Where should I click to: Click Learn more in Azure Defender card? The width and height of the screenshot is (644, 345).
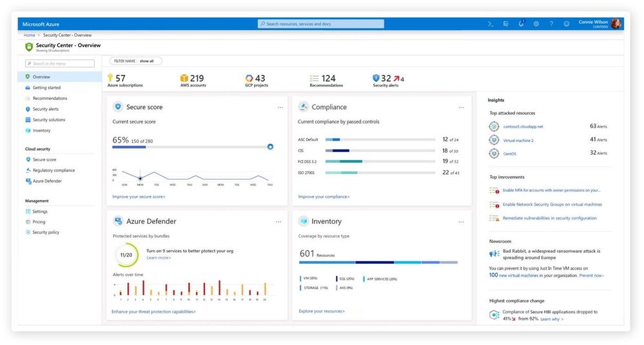click(x=159, y=257)
